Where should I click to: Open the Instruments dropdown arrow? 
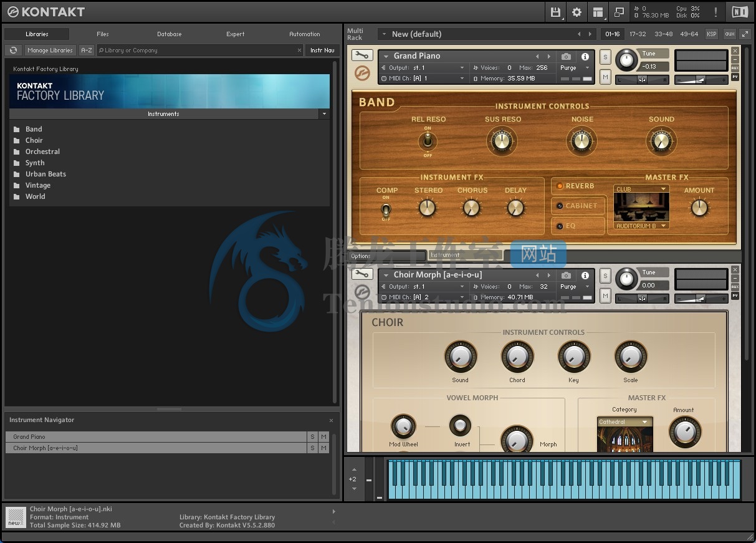(x=323, y=114)
